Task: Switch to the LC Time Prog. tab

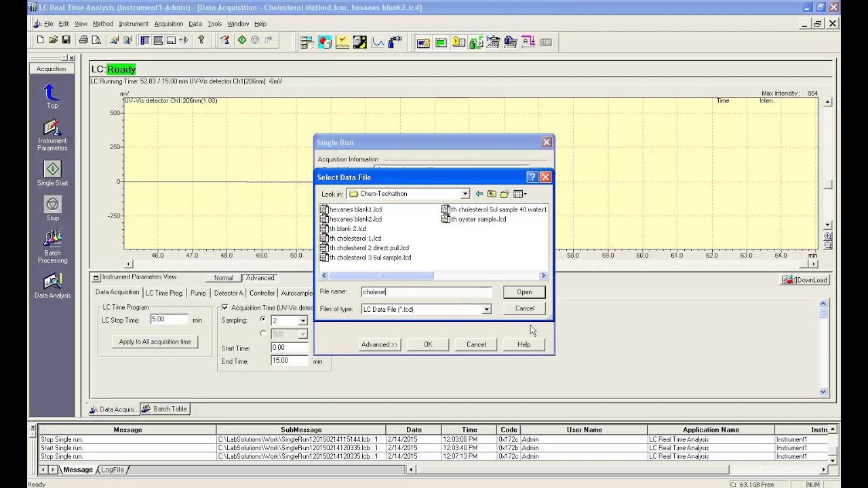Action: [164, 293]
